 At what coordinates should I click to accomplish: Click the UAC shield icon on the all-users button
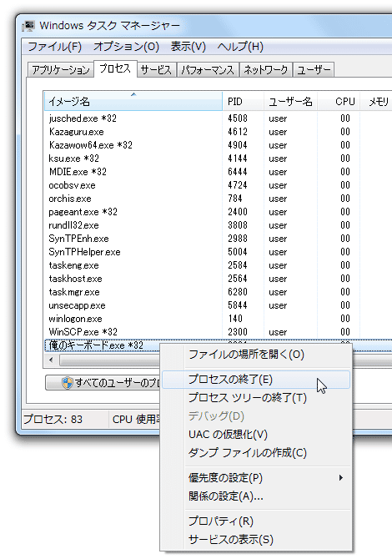click(67, 382)
